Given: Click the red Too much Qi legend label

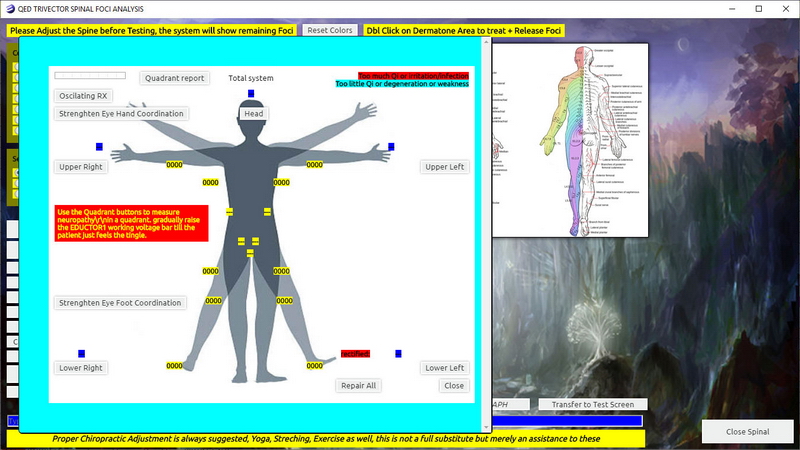Looking at the screenshot, I should 414,75.
